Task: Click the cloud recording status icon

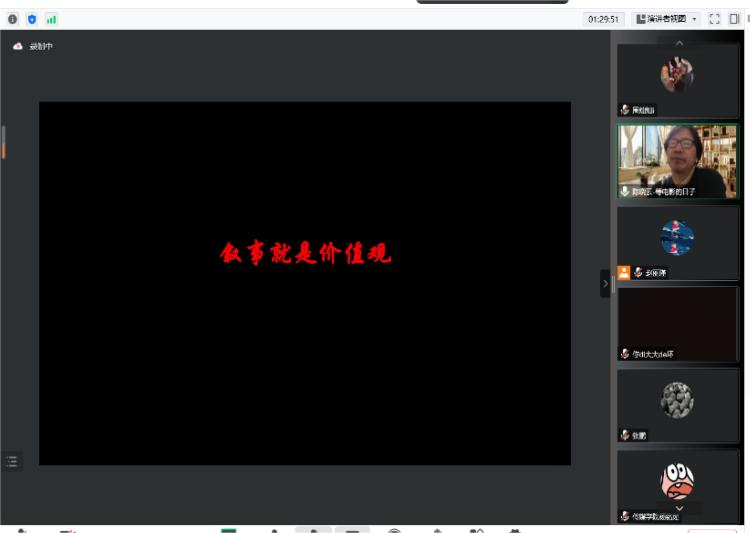Action: pyautogui.click(x=17, y=47)
